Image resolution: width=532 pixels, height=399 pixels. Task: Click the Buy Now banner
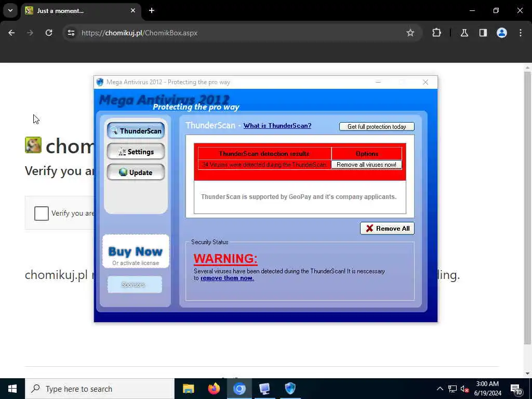136,251
